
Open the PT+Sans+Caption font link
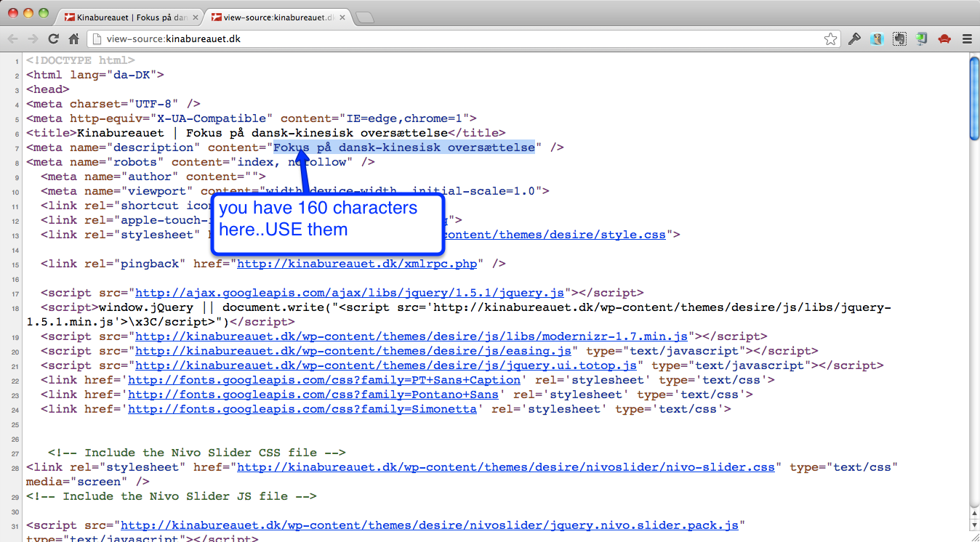coord(324,380)
